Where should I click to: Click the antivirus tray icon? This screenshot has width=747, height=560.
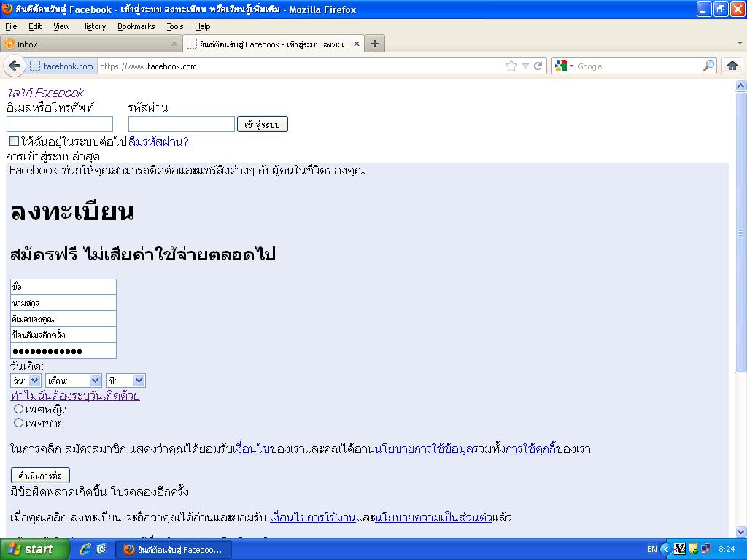tap(679, 549)
